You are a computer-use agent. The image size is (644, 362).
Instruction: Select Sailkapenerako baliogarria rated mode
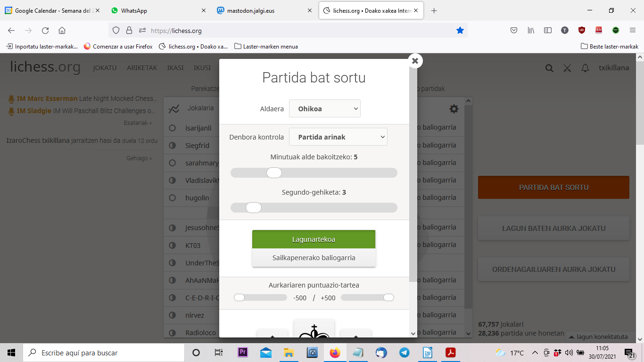tap(314, 258)
